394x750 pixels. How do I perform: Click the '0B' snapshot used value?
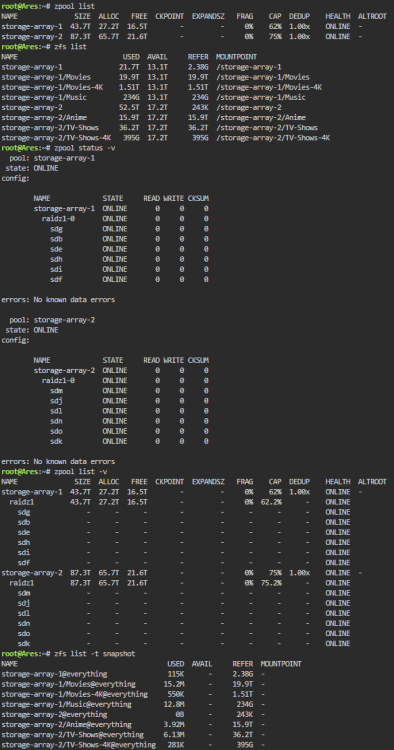pyautogui.click(x=180, y=715)
